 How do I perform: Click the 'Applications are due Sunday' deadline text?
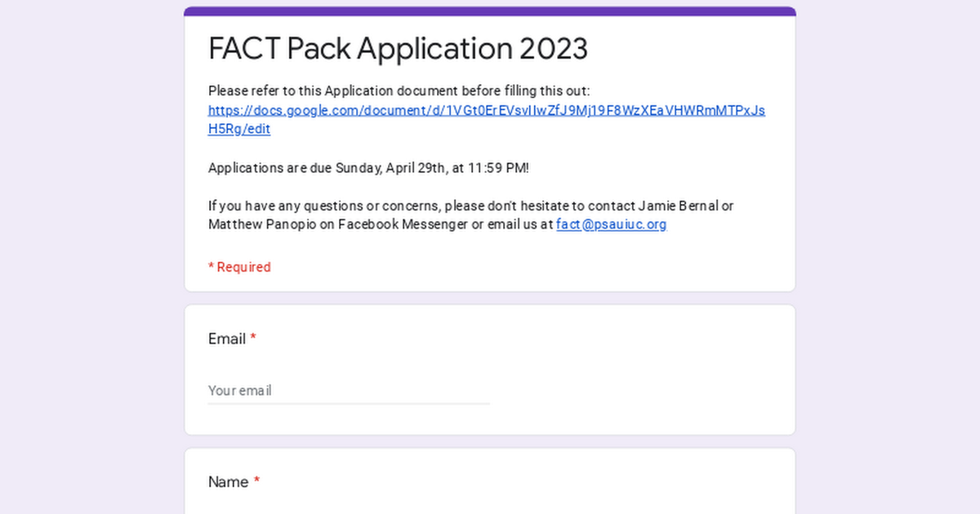pyautogui.click(x=327, y=168)
